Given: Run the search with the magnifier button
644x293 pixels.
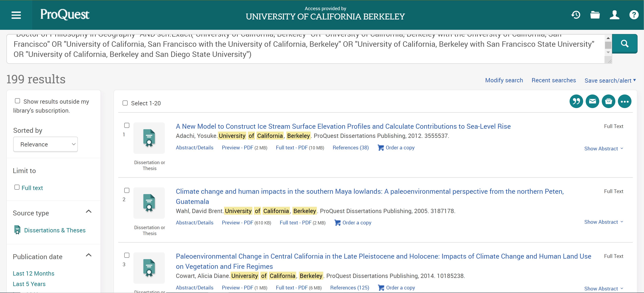Looking at the screenshot, I should pos(625,44).
